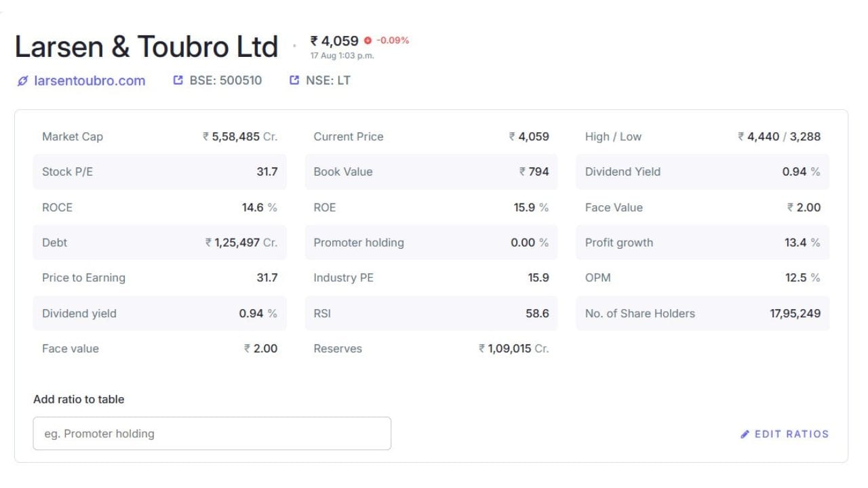This screenshot has width=868, height=488.
Task: Click the pencil icon of EDIT RATIOS
Action: click(745, 434)
